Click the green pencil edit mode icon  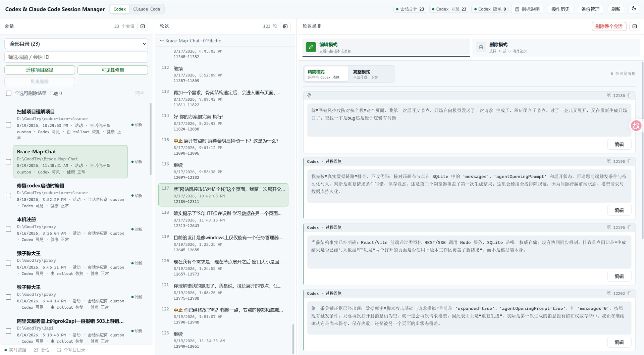coord(311,47)
